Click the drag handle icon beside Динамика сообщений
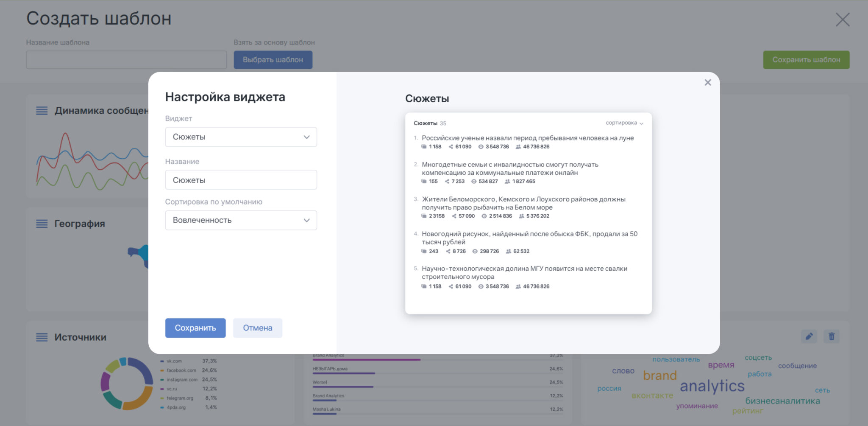The image size is (868, 426). point(42,111)
